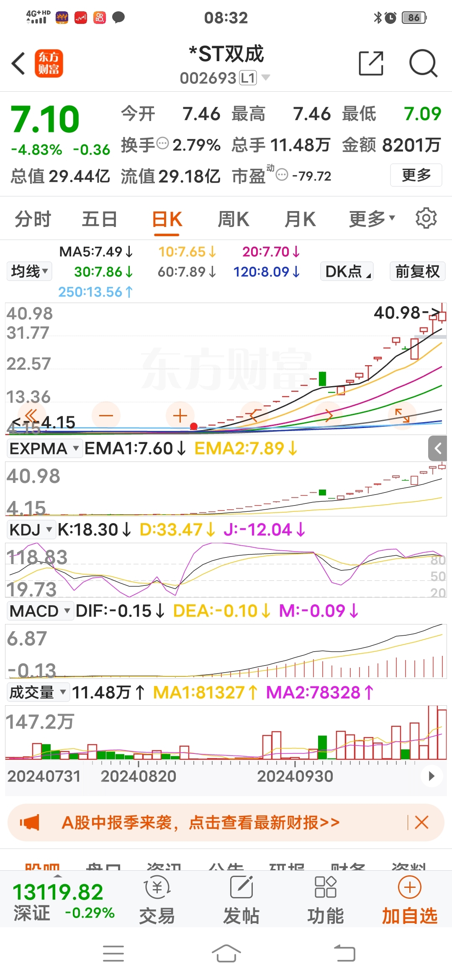Tap the 20240930 date label

(295, 776)
